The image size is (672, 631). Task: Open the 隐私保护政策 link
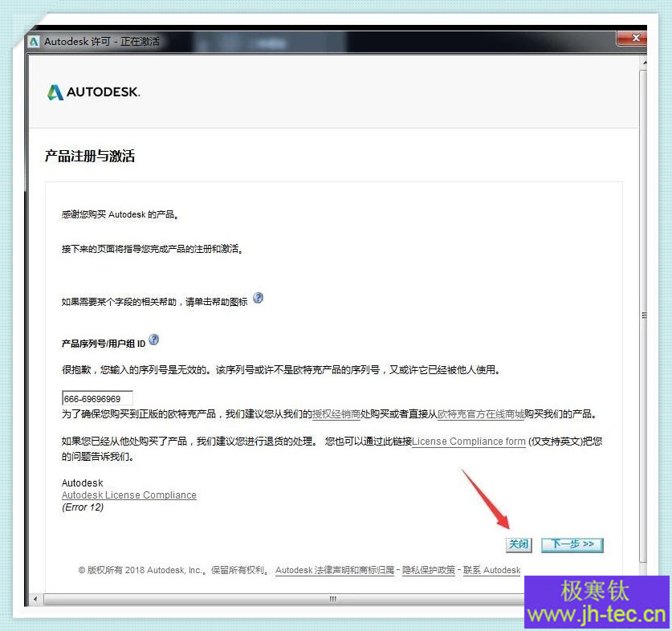pyautogui.click(x=429, y=570)
